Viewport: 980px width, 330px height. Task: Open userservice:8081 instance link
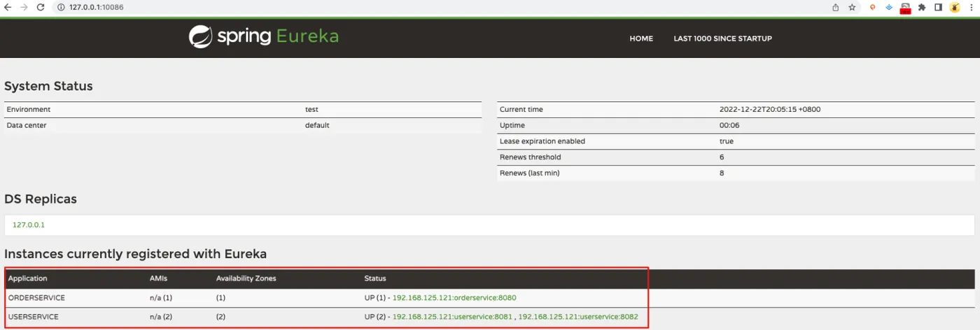[452, 317]
